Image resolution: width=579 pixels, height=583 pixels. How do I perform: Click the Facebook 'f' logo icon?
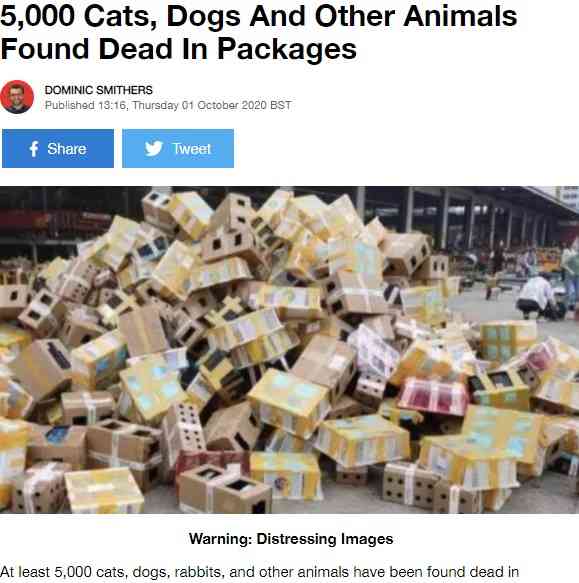(x=33, y=149)
